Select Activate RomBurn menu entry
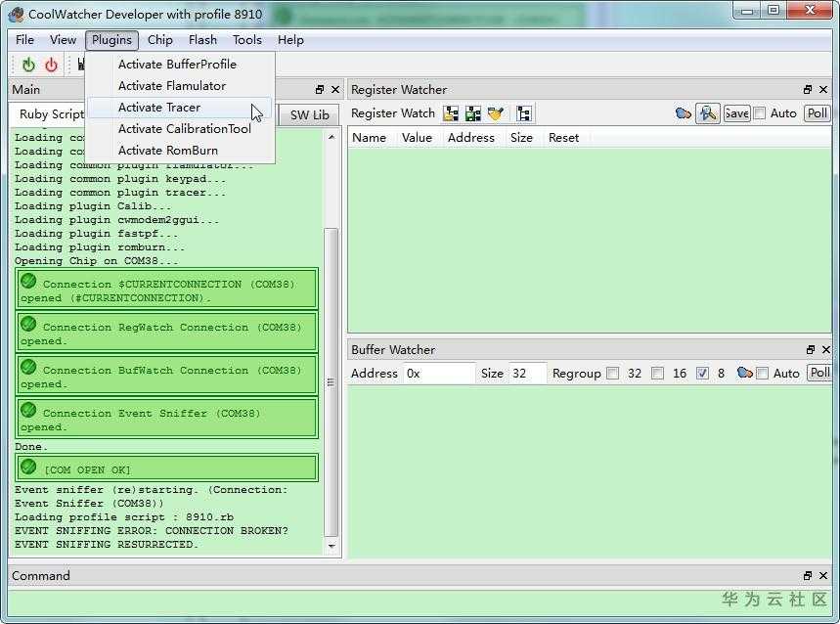 click(x=180, y=151)
